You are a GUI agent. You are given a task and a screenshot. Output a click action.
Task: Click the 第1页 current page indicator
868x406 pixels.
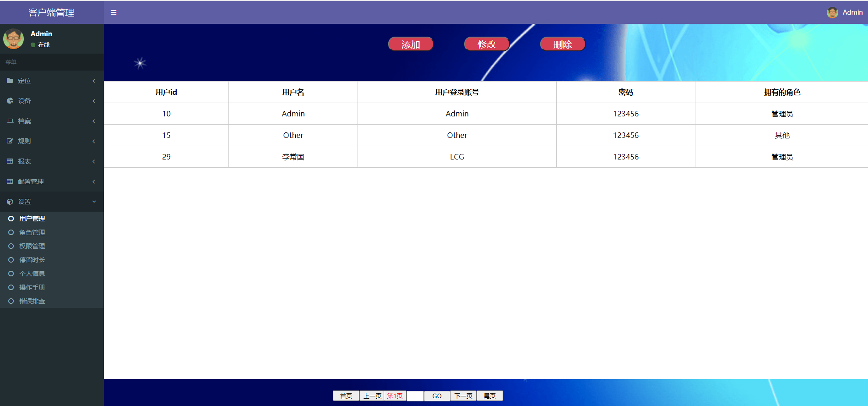(x=395, y=396)
